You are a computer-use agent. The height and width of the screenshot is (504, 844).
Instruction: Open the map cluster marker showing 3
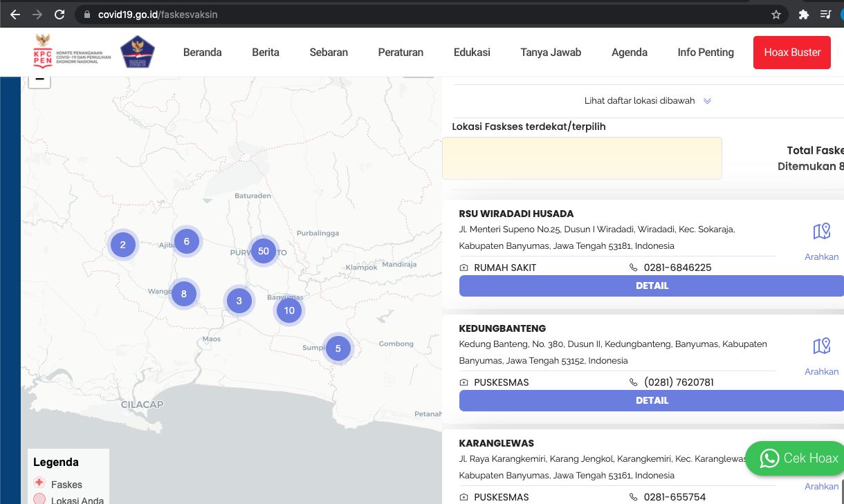pyautogui.click(x=239, y=301)
